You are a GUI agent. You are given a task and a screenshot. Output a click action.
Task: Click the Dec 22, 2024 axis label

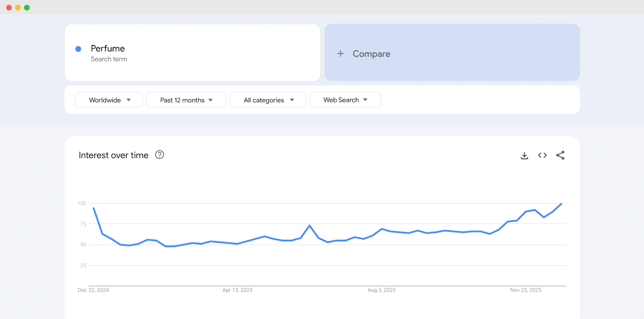click(93, 290)
